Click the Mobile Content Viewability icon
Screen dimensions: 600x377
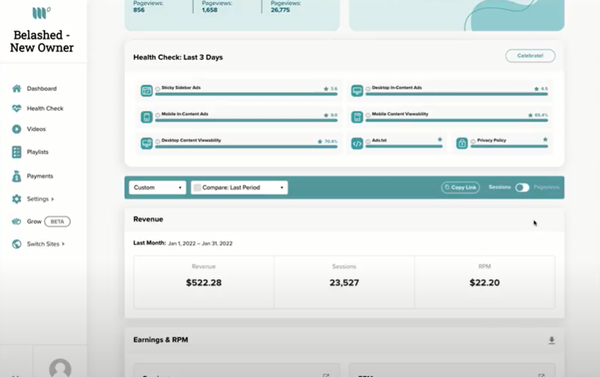[x=357, y=117]
